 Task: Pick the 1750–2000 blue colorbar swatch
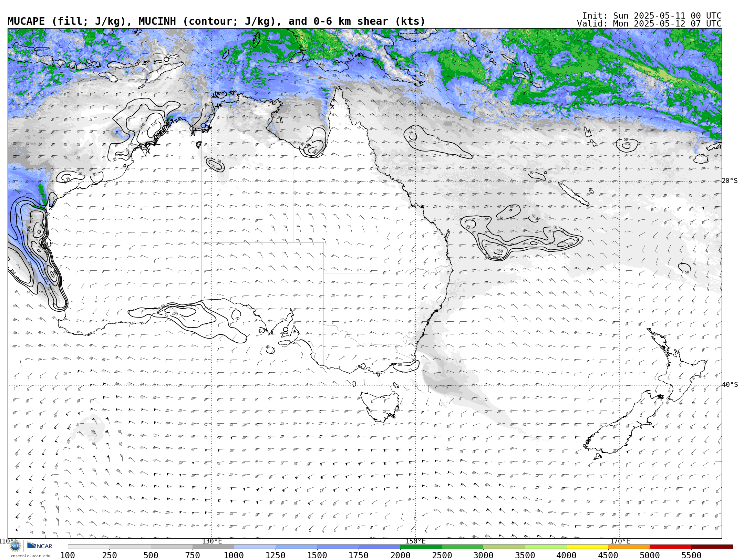[x=380, y=547]
